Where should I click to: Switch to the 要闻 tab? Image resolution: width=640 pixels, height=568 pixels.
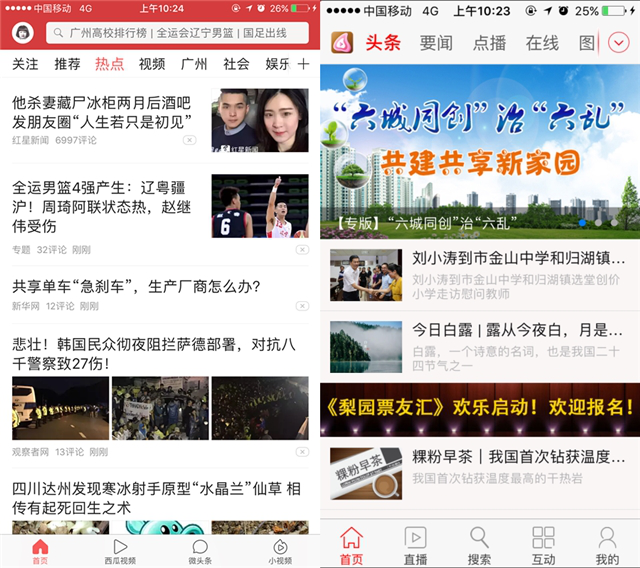click(436, 43)
